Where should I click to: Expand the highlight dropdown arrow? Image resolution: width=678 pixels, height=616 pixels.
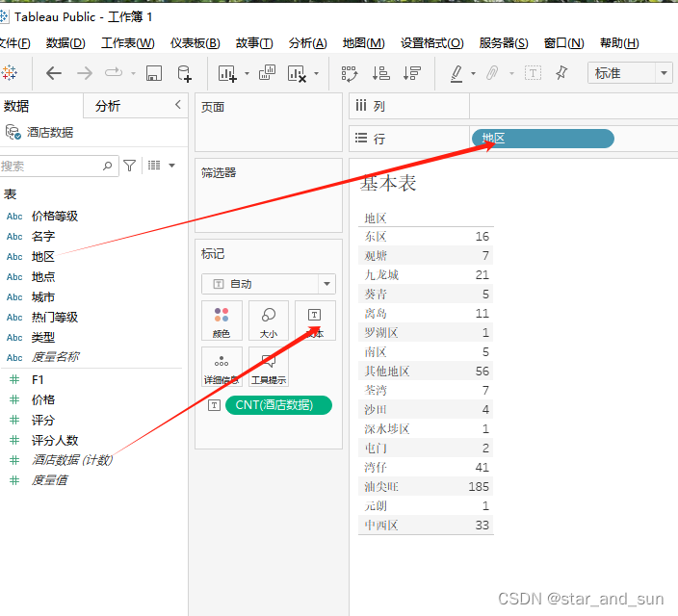[473, 73]
